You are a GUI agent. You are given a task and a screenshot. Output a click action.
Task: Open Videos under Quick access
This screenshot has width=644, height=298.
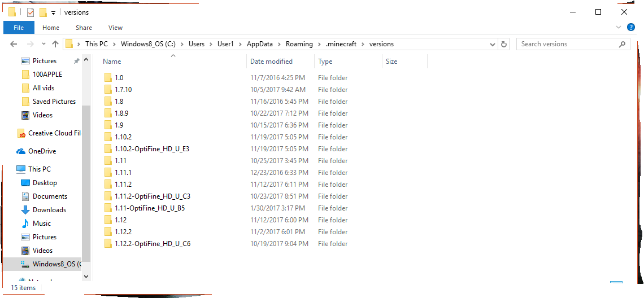coord(43,115)
